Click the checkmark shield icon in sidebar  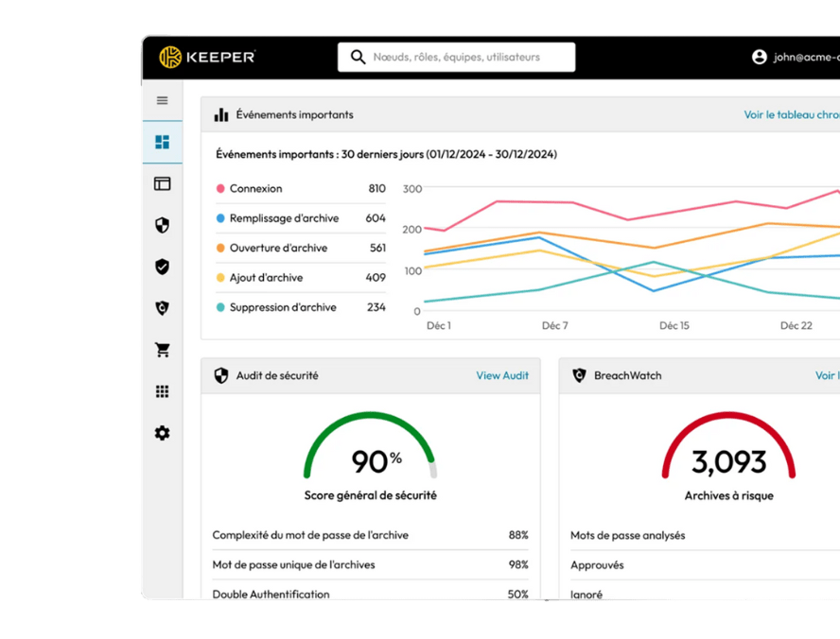[162, 268]
